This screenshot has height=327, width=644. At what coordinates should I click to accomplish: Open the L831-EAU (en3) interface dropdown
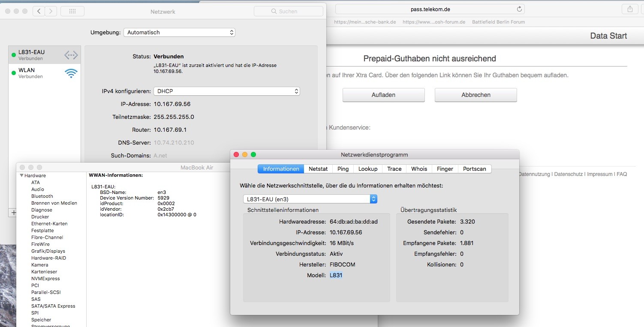310,199
